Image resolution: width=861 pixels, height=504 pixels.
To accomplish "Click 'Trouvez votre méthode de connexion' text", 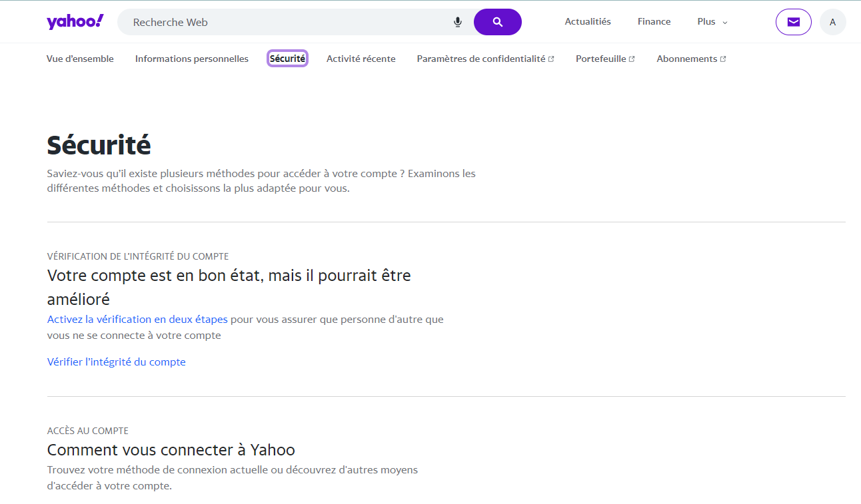I will pos(233,478).
